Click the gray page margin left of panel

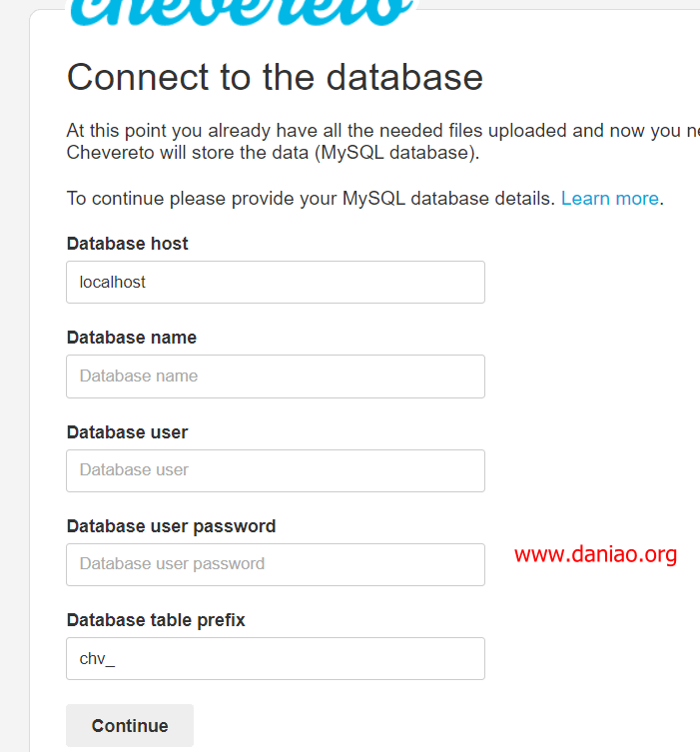tap(14, 383)
